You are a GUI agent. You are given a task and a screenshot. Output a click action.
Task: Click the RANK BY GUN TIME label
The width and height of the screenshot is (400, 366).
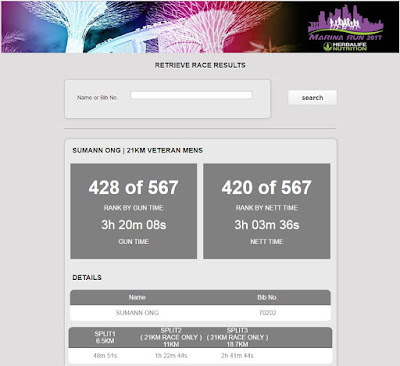[x=133, y=208]
